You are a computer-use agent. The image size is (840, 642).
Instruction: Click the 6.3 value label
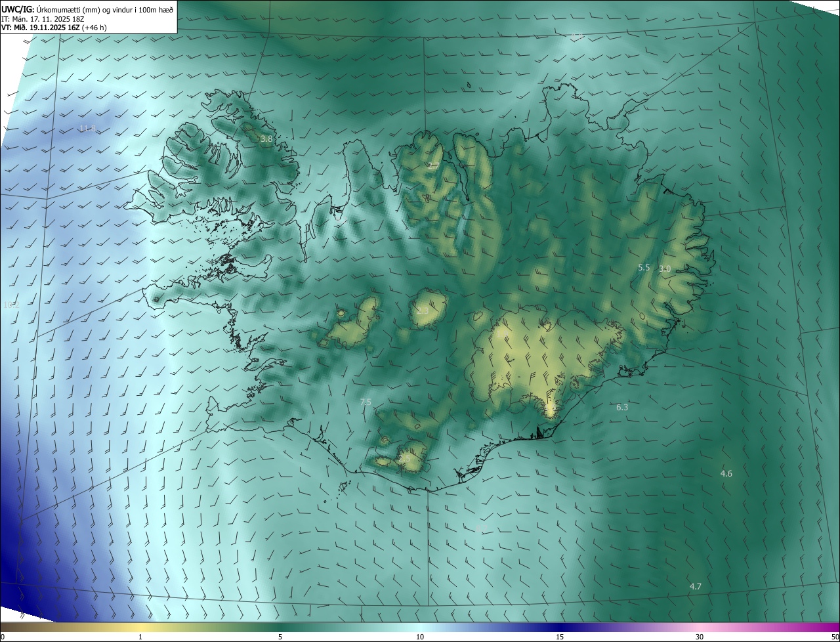tap(622, 407)
